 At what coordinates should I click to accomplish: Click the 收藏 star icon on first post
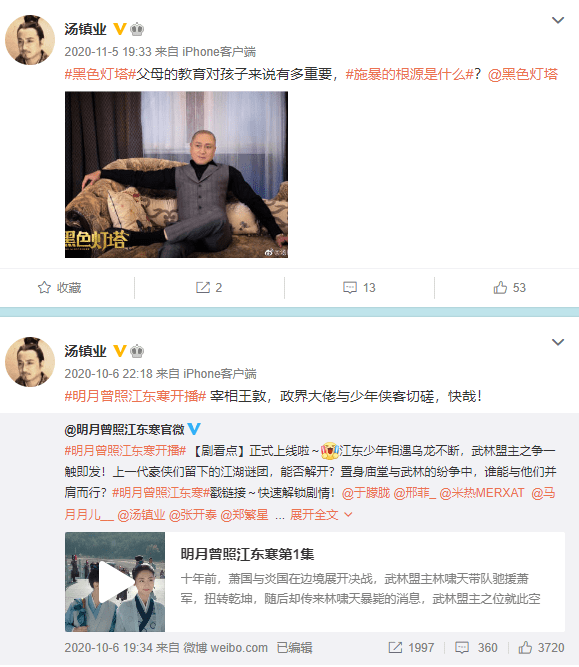click(x=44, y=288)
